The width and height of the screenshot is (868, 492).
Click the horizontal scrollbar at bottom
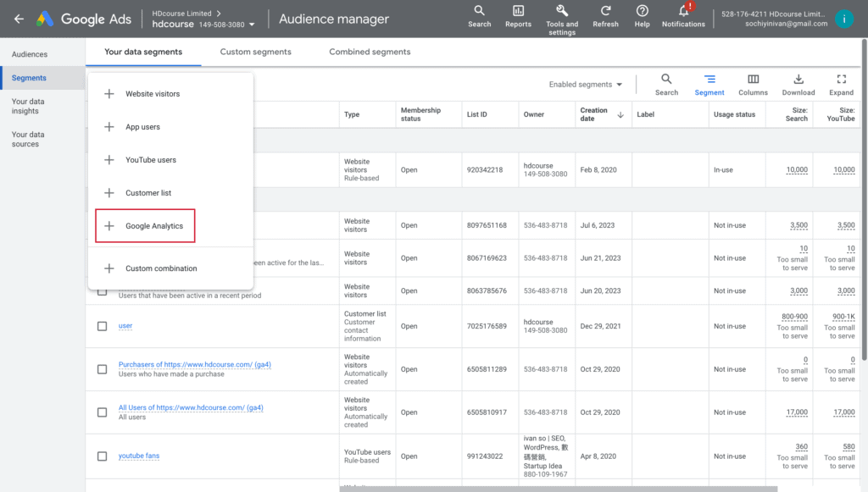[558, 489]
